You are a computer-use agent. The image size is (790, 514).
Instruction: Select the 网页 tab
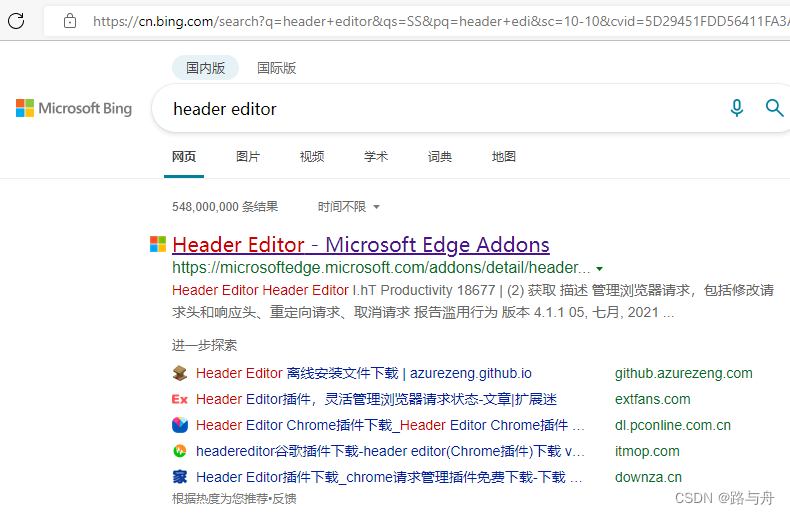tap(184, 157)
